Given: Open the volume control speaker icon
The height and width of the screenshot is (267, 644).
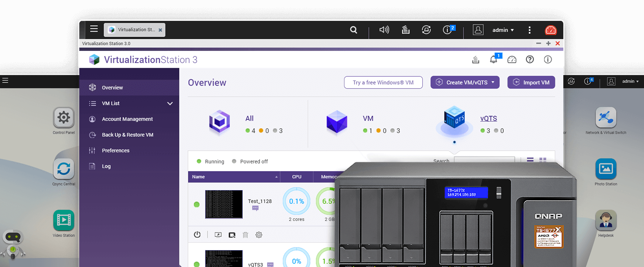Looking at the screenshot, I should click(x=384, y=30).
